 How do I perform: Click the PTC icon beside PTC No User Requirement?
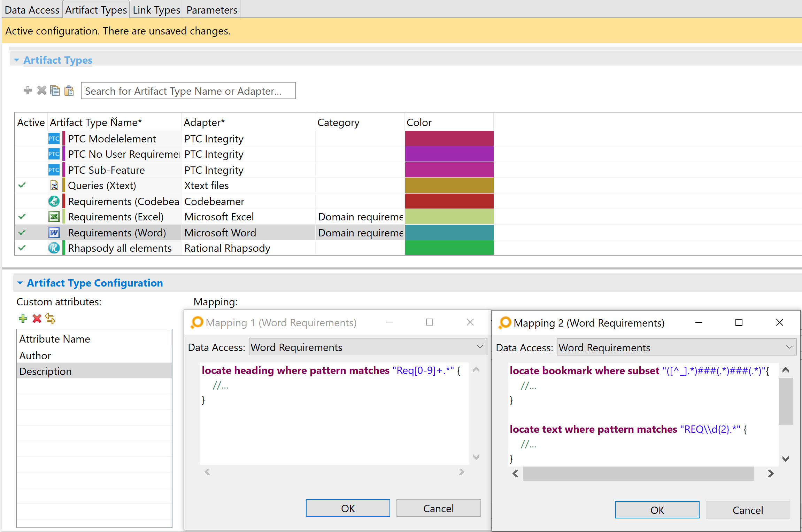coord(54,154)
